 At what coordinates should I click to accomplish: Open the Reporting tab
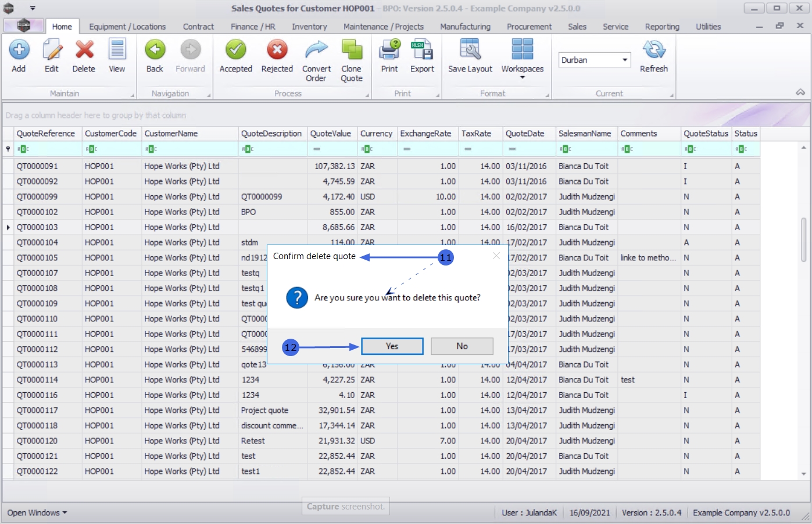[662, 27]
